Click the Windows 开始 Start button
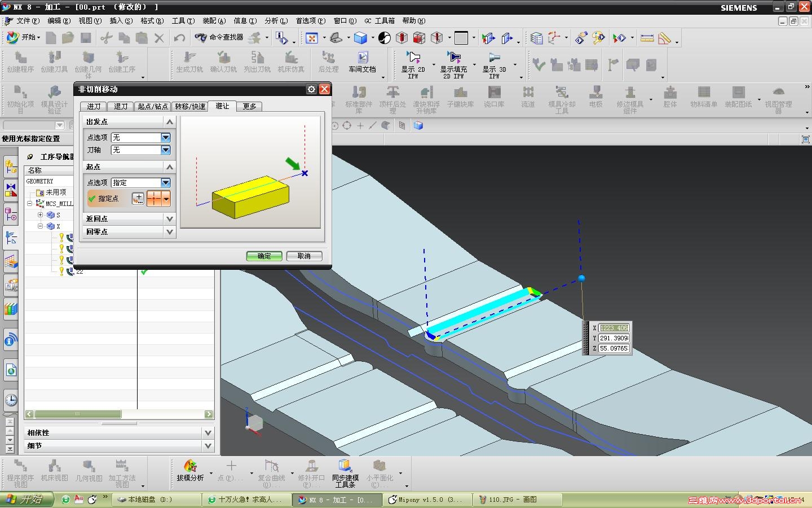812x508 pixels. (27, 500)
